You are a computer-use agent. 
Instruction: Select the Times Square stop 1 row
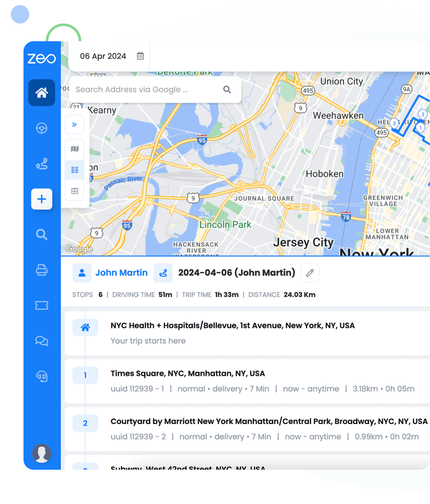(247, 381)
